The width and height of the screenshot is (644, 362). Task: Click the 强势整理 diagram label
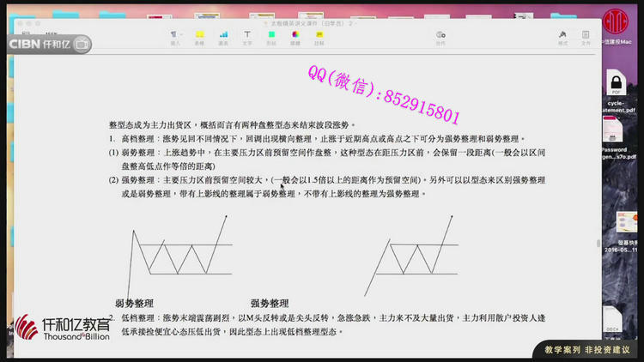point(269,303)
